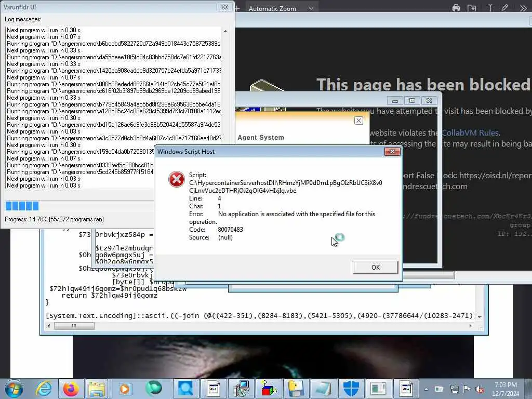532x399 pixels.
Task: Click horizontal scrollbar thumb in script text window
Action: pos(74,326)
